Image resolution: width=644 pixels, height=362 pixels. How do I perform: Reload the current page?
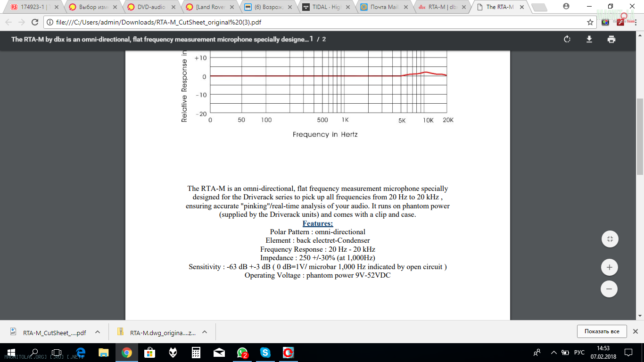point(34,22)
